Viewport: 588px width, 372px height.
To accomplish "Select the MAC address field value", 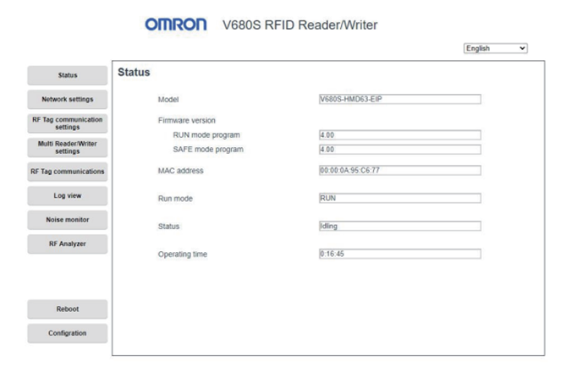I will click(x=399, y=171).
